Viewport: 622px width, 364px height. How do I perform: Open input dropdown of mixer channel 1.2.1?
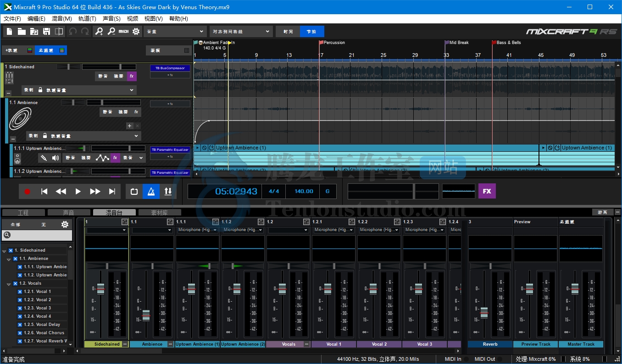(333, 230)
